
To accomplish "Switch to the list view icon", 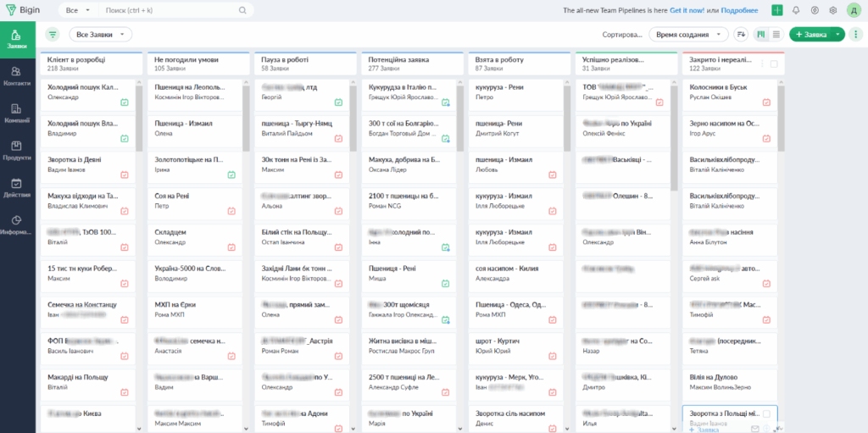I will coord(776,35).
